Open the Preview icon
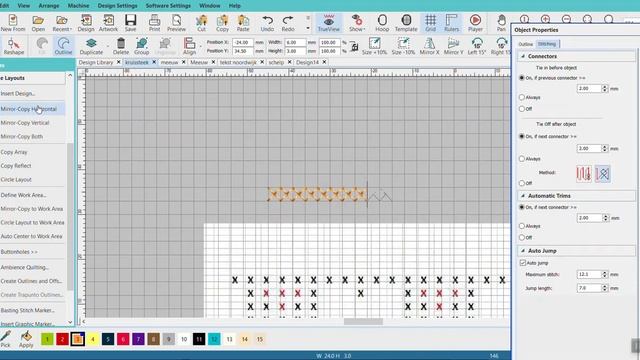 coord(176,23)
